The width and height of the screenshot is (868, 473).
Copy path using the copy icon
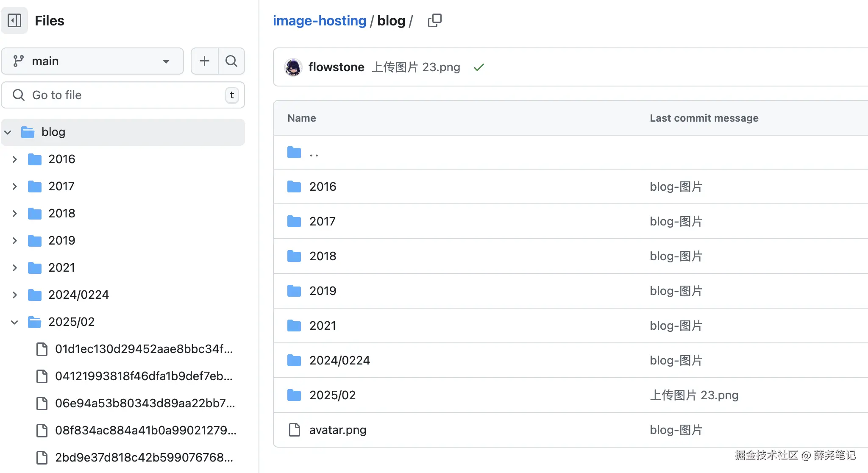tap(434, 20)
